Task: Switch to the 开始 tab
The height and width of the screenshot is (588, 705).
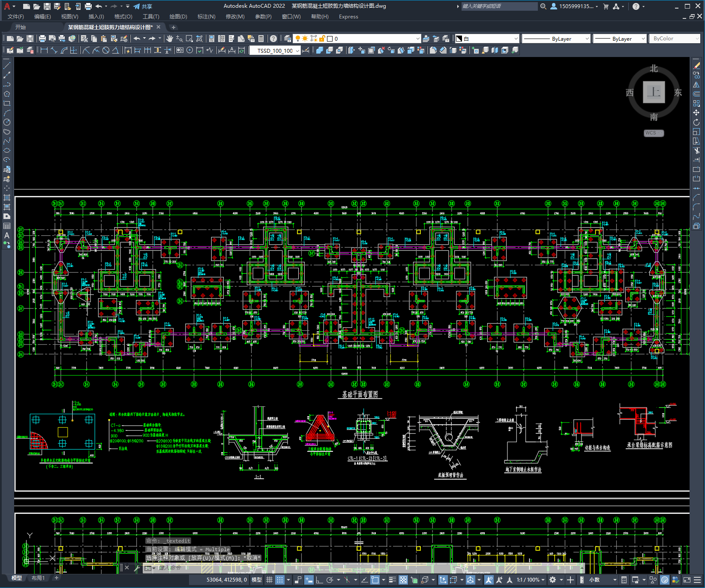Action: [21, 27]
